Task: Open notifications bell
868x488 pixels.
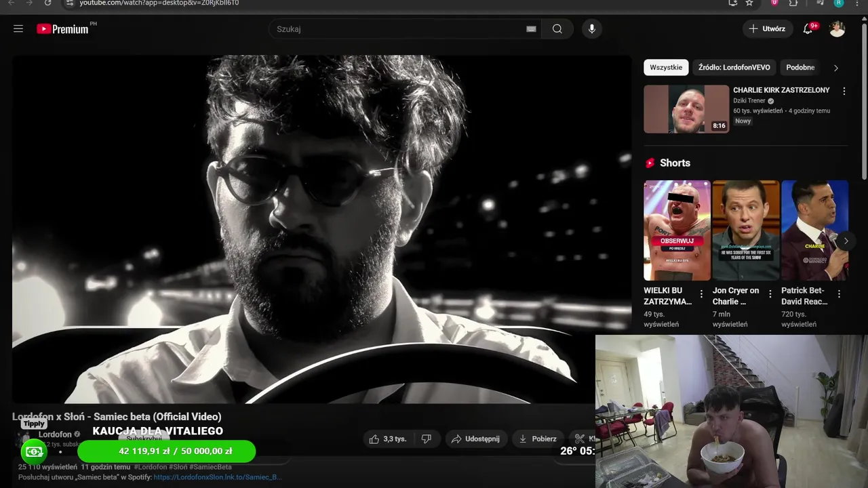Action: pos(808,28)
